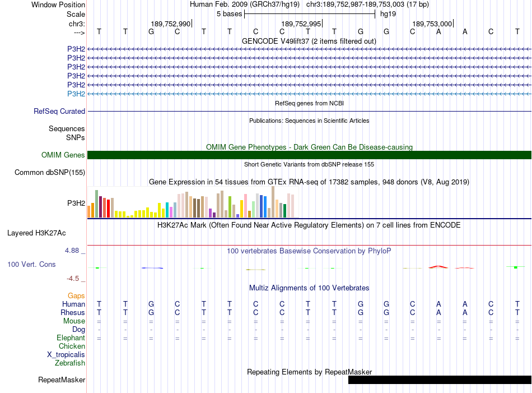Open Publications: Sequences in Scientific Articles title
Image resolution: width=532 pixels, height=393 pixels.
(309, 121)
